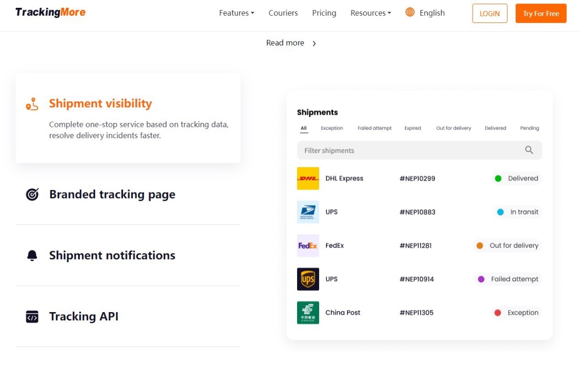
Task: Go to the Couriers page
Action: [283, 13]
